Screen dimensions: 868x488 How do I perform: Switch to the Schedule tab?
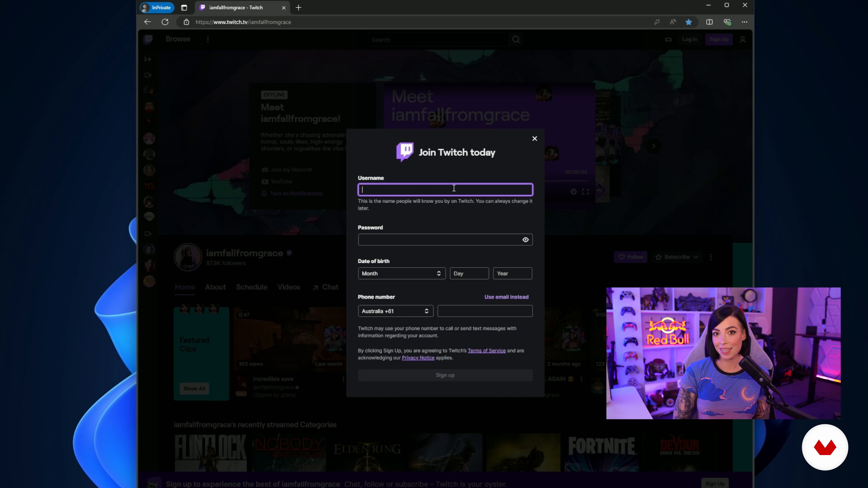pyautogui.click(x=252, y=287)
